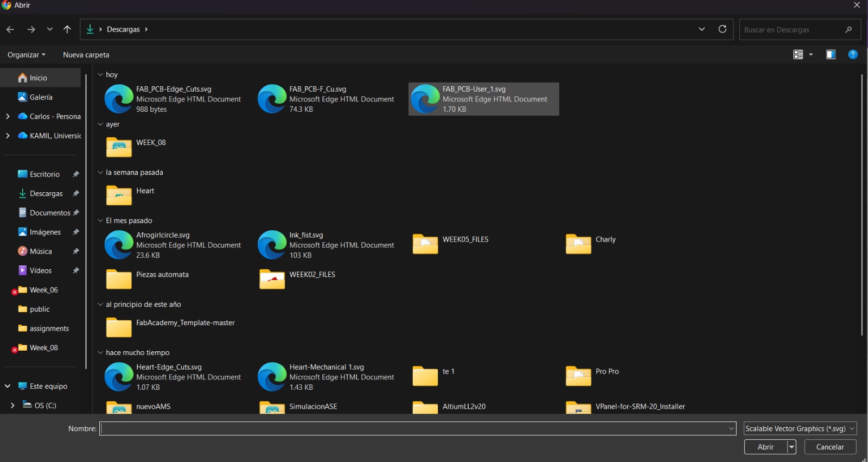This screenshot has height=462, width=868.
Task: Collapse the El mes pasado group
Action: click(x=100, y=220)
